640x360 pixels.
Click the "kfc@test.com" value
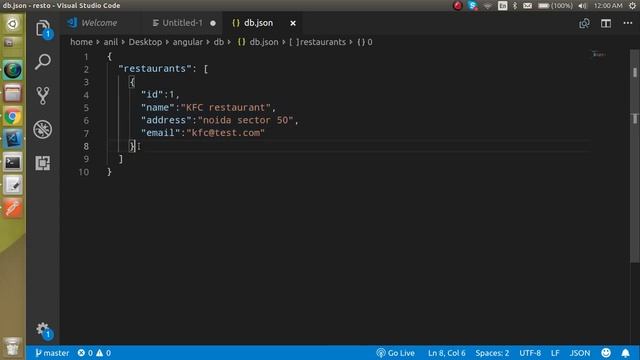(x=226, y=133)
